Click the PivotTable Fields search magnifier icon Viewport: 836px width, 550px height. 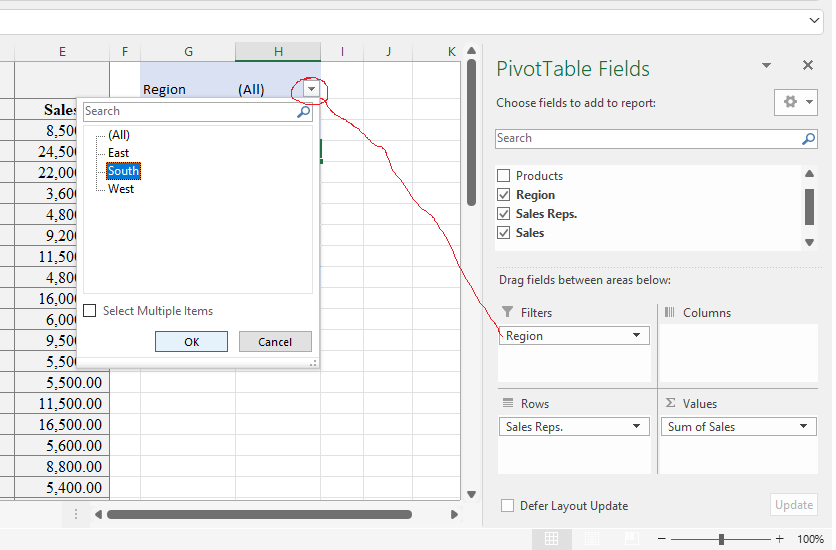pos(808,139)
